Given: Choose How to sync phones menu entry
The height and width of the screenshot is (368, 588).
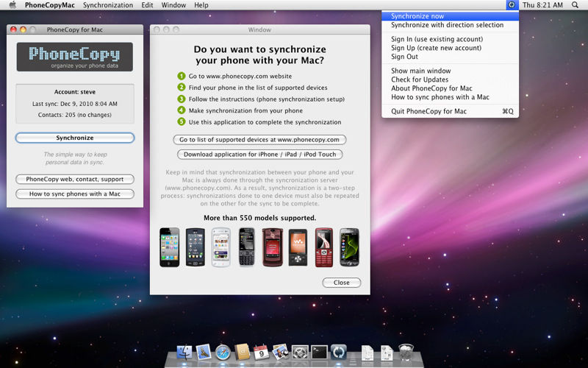Looking at the screenshot, I should (450, 97).
